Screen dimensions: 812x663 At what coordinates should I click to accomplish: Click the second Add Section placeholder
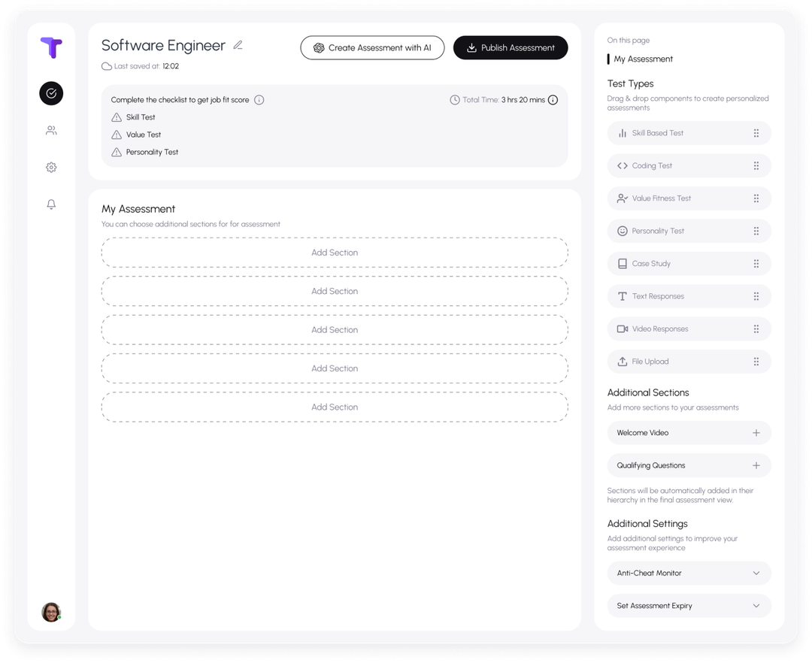click(x=335, y=291)
